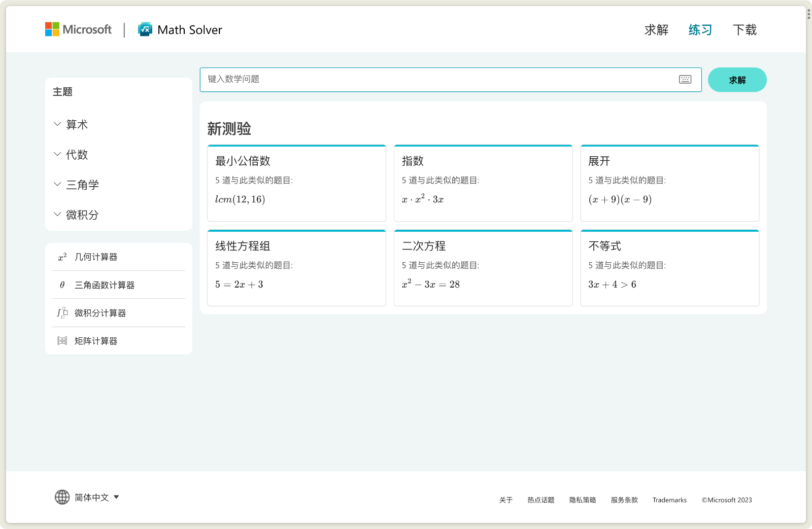Collapse the 算术 topic chevron
Screen dimensions: 812x529
57,124
